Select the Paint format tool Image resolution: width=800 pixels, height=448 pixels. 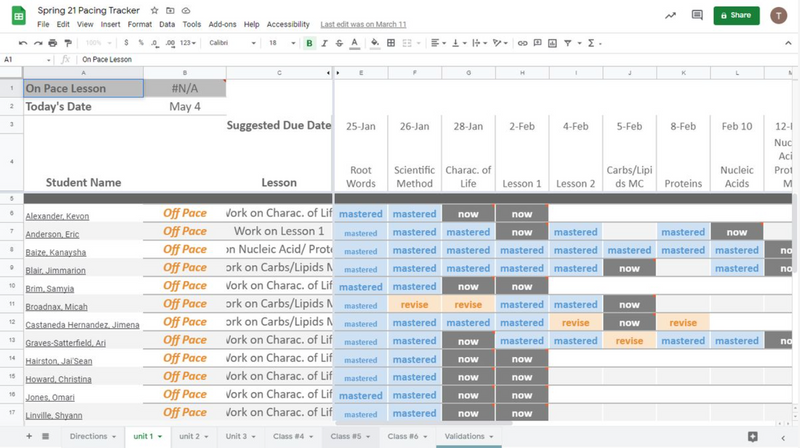click(x=68, y=43)
